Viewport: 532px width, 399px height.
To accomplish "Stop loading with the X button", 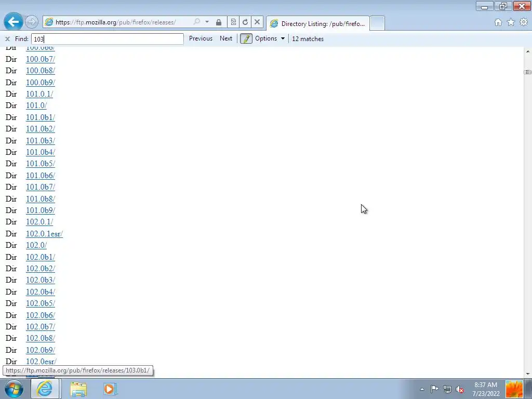I will point(257,22).
